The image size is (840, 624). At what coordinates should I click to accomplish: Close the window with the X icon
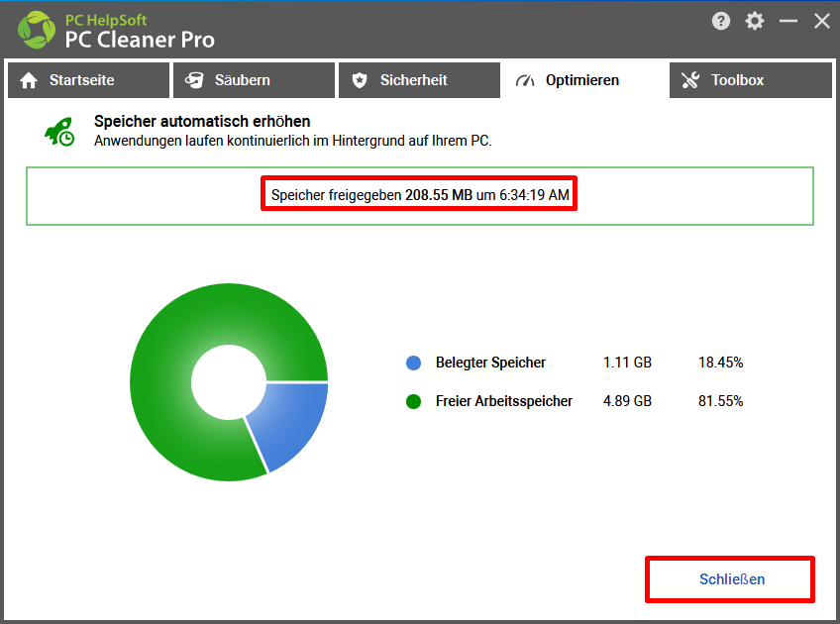tap(821, 21)
